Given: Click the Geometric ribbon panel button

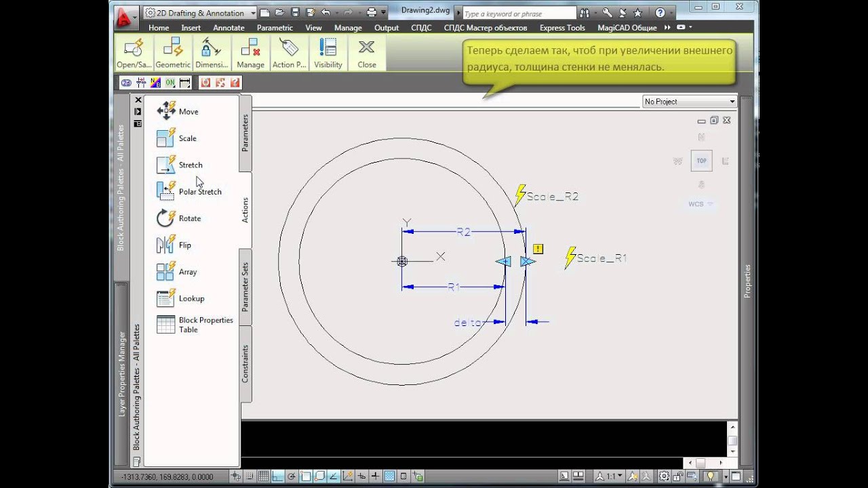Looking at the screenshot, I should (173, 53).
